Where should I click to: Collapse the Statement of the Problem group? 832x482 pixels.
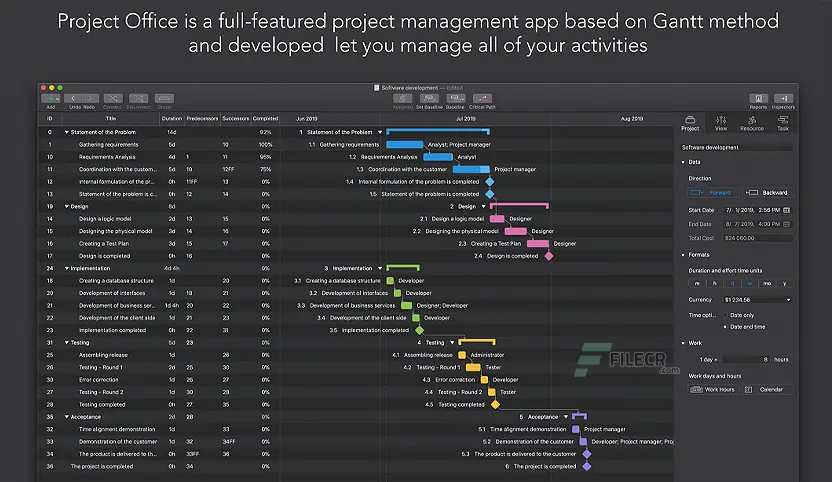(67, 132)
